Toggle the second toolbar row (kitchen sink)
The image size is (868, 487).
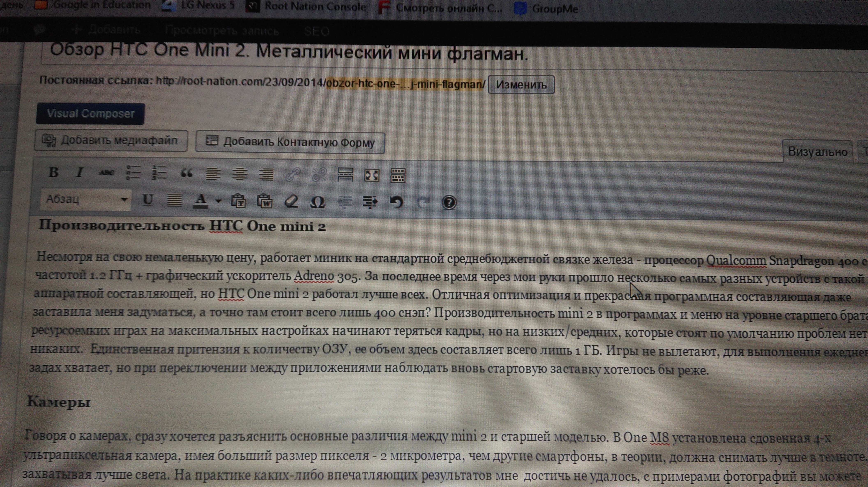tap(398, 175)
